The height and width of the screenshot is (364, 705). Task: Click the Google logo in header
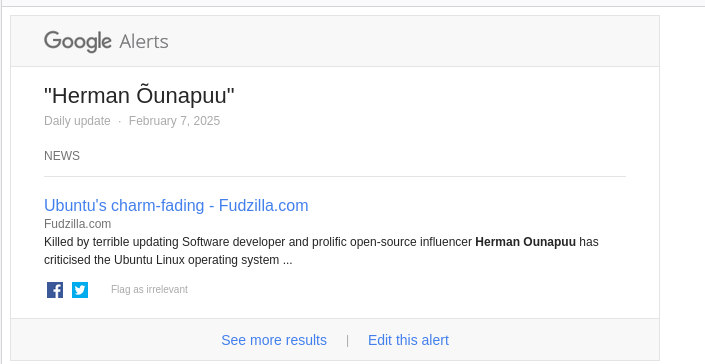pos(78,42)
